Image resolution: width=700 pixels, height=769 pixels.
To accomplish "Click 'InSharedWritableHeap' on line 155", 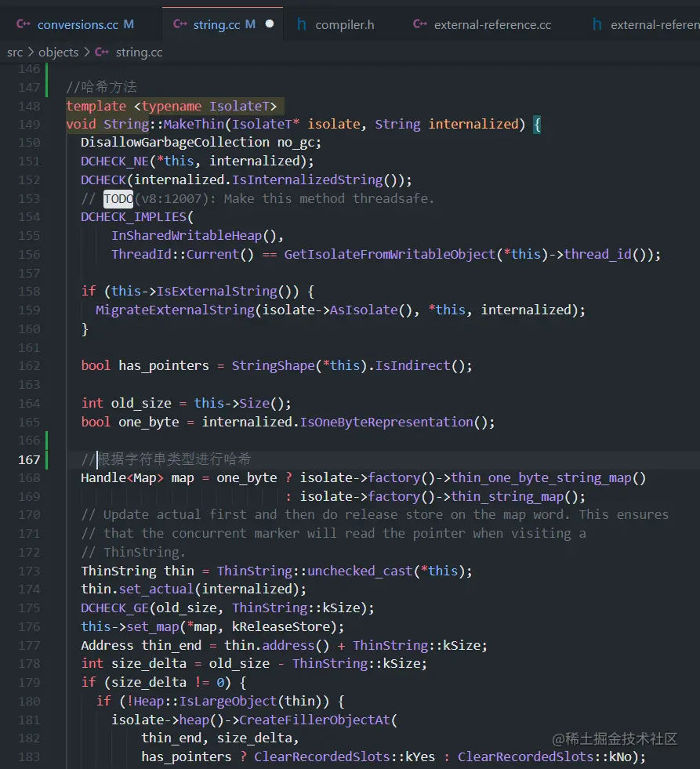I will coord(187,236).
